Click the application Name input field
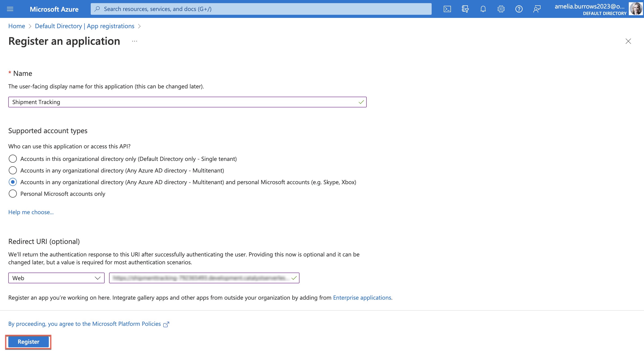644x352 pixels. pyautogui.click(x=187, y=102)
